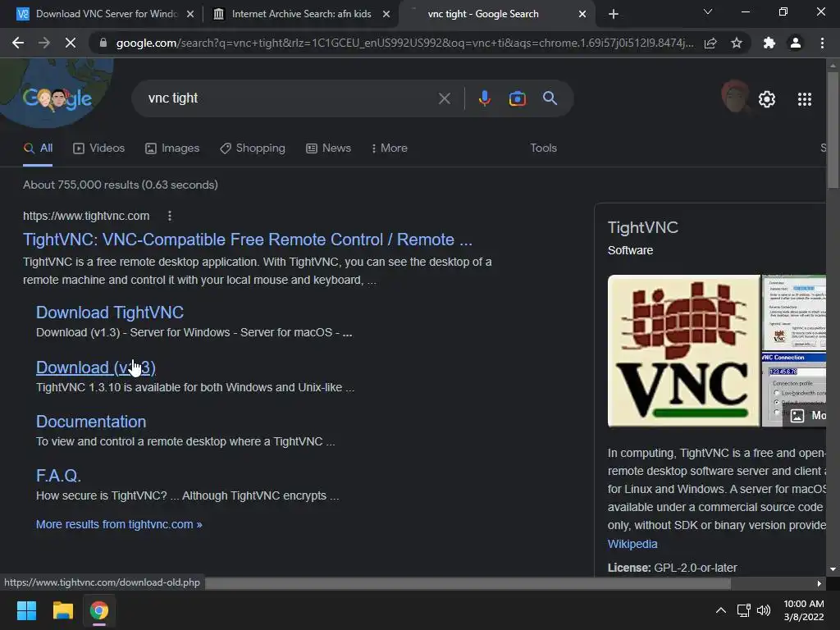This screenshot has width=840, height=630.
Task: Select the All results tab
Action: click(x=38, y=148)
